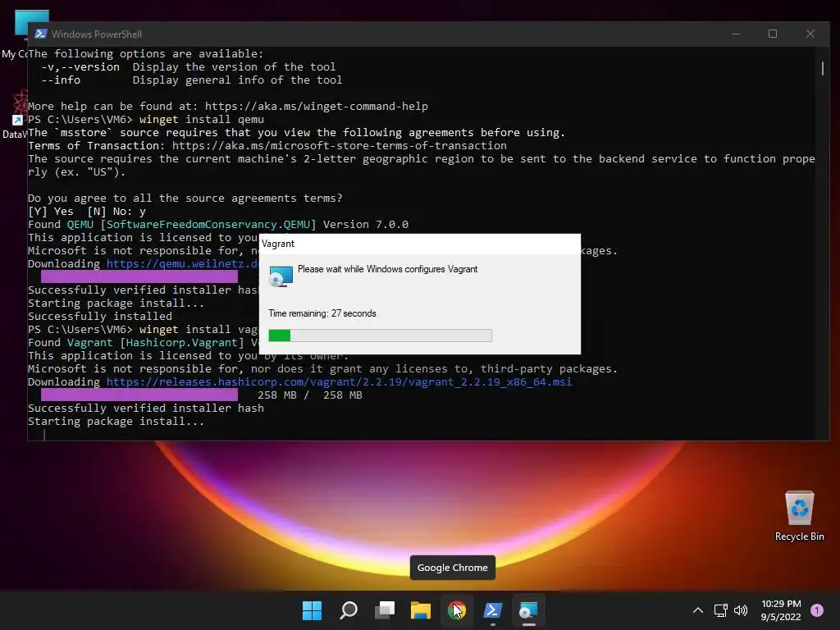The width and height of the screenshot is (840, 630).
Task: Select the Vagrant installer taskbar icon
Action: click(x=529, y=610)
